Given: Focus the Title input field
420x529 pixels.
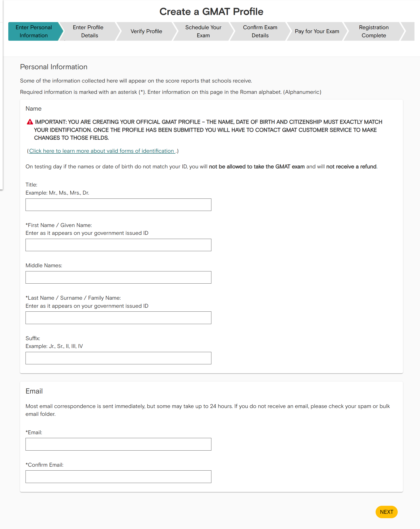Looking at the screenshot, I should coord(118,205).
